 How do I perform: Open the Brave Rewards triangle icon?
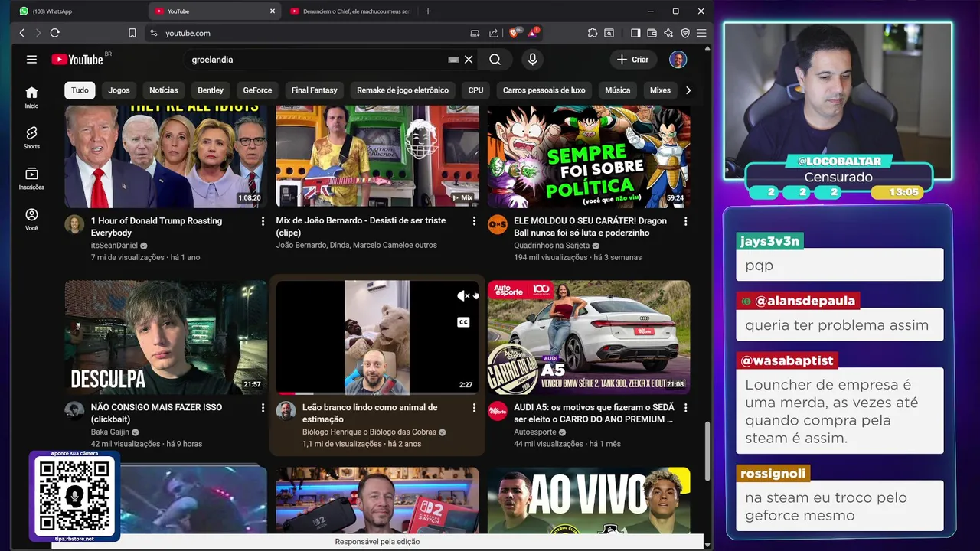[x=533, y=33]
